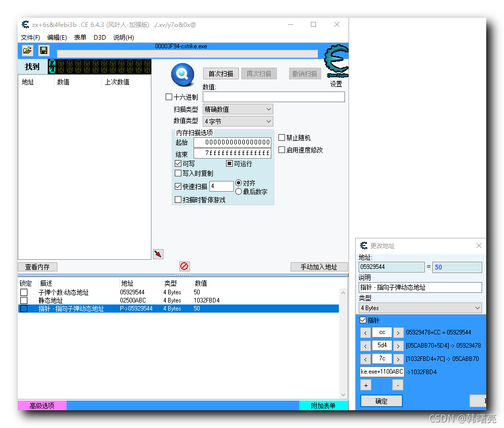This screenshot has width=504, height=428.
Task: Click red arrow add-to-list icon
Action: point(158,254)
